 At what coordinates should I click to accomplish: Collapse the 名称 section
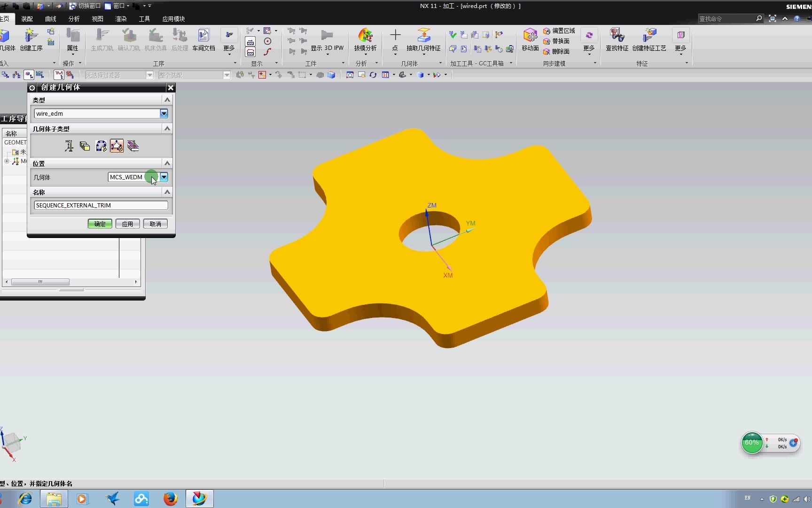(x=167, y=192)
